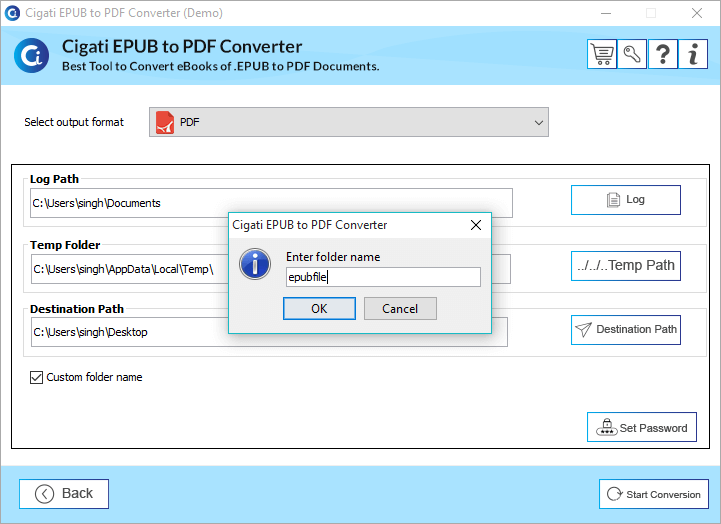
Task: Click Start Conversion
Action: (x=653, y=494)
